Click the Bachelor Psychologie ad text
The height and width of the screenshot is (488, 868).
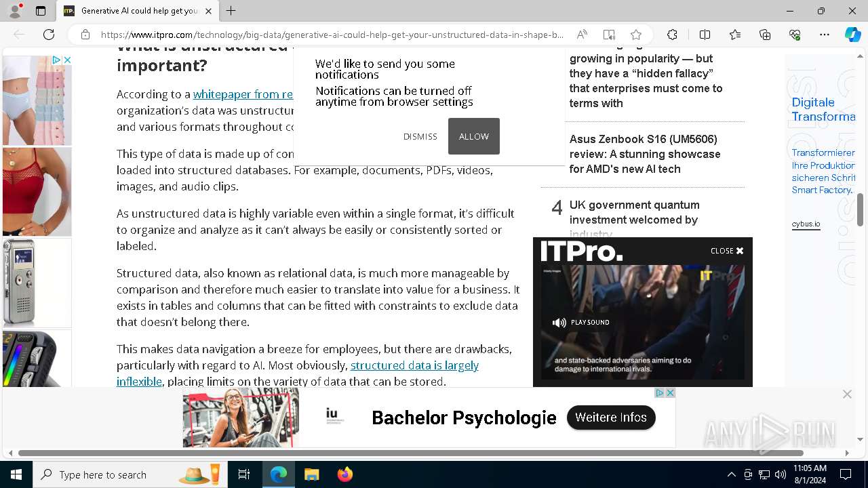pyautogui.click(x=464, y=418)
